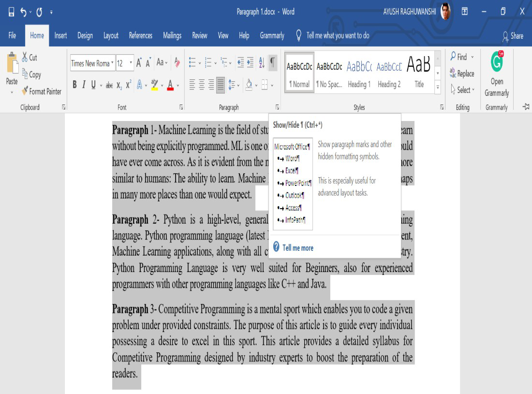Click the Tell me more link
This screenshot has width=532, height=394.
tap(297, 248)
